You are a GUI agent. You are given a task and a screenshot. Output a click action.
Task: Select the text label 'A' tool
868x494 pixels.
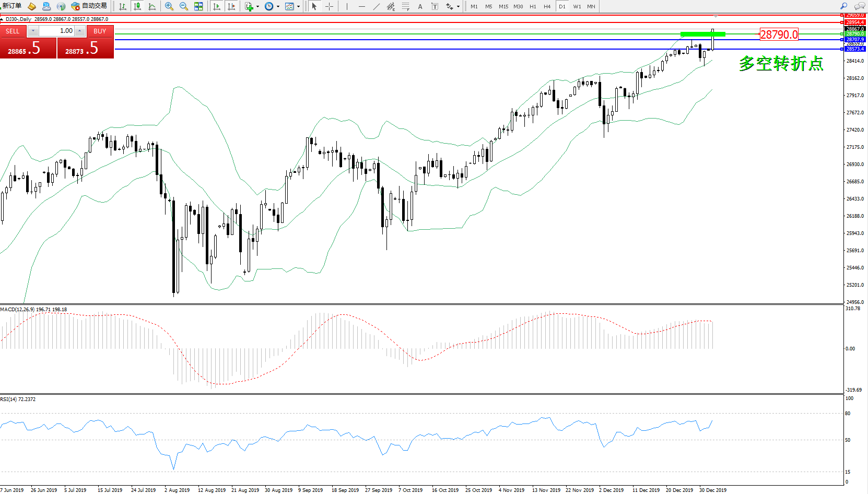pyautogui.click(x=420, y=6)
